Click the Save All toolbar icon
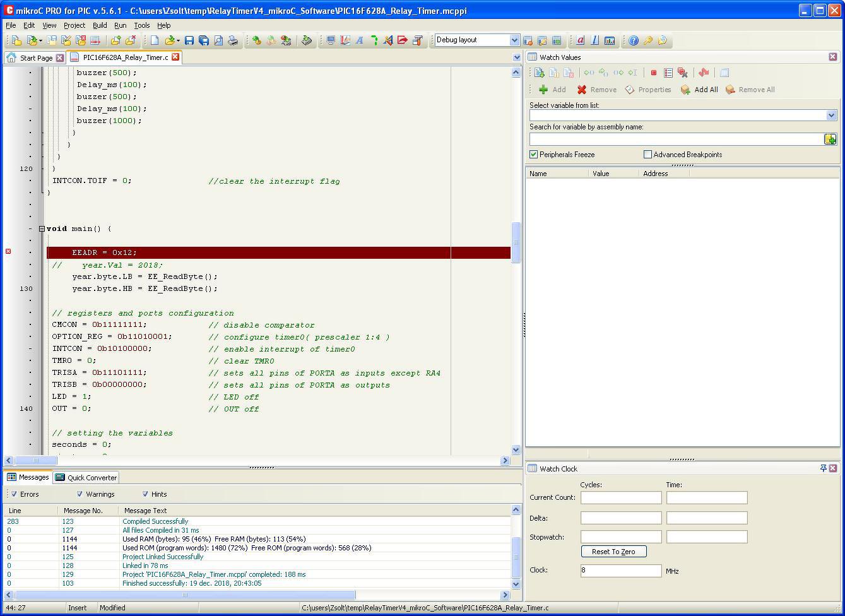845x616 pixels. (203, 40)
